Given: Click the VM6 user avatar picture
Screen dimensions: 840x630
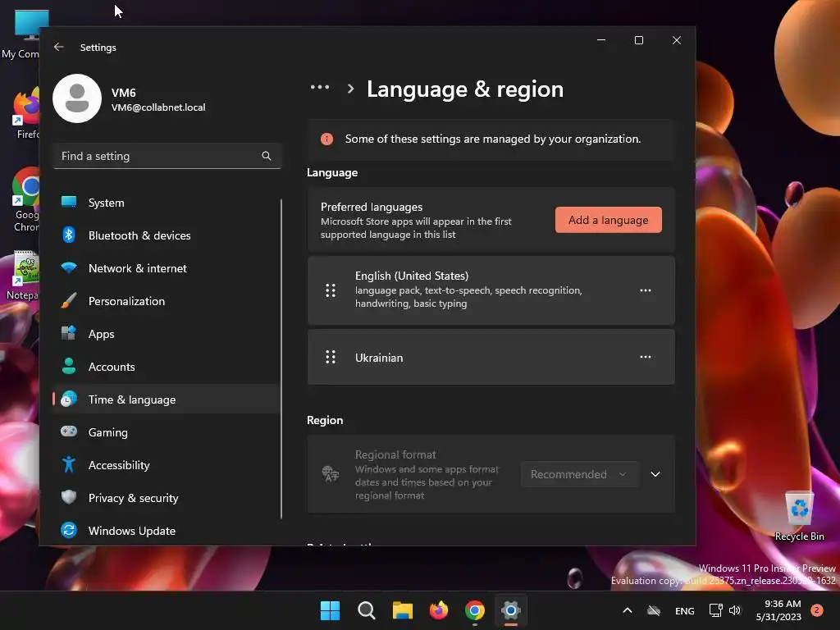Looking at the screenshot, I should point(77,98).
